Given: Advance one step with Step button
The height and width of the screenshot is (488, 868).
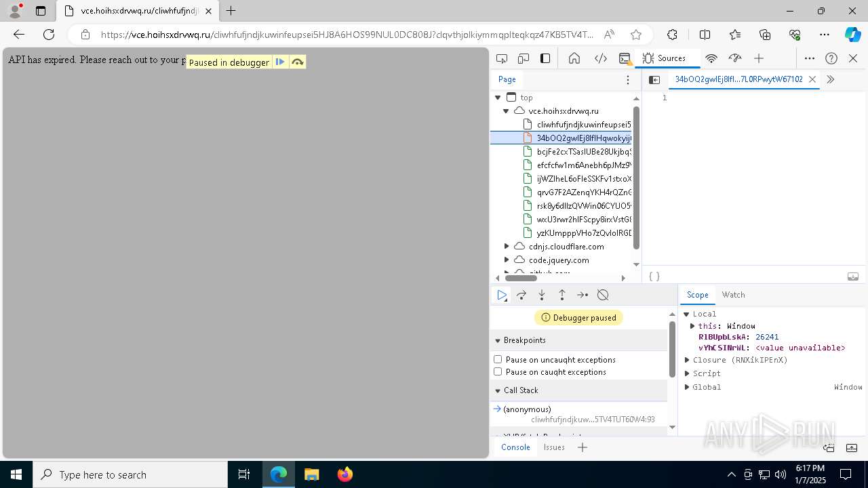Looking at the screenshot, I should tap(583, 295).
